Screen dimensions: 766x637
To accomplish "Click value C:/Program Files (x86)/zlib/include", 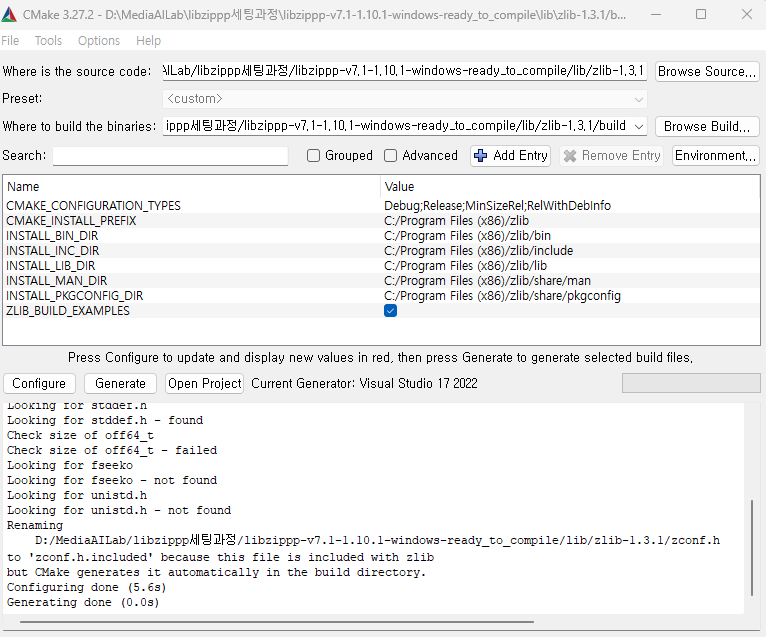I will pyautogui.click(x=479, y=251).
